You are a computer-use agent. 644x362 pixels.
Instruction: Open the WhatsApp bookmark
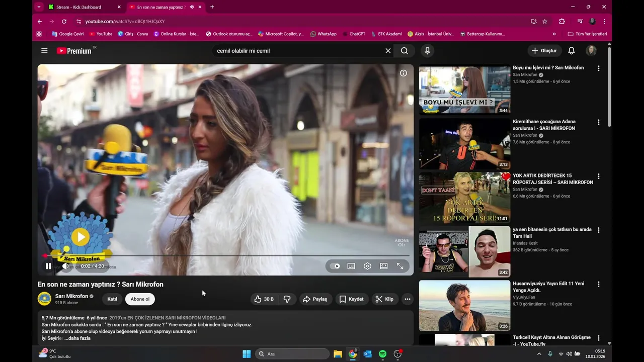[x=323, y=34]
